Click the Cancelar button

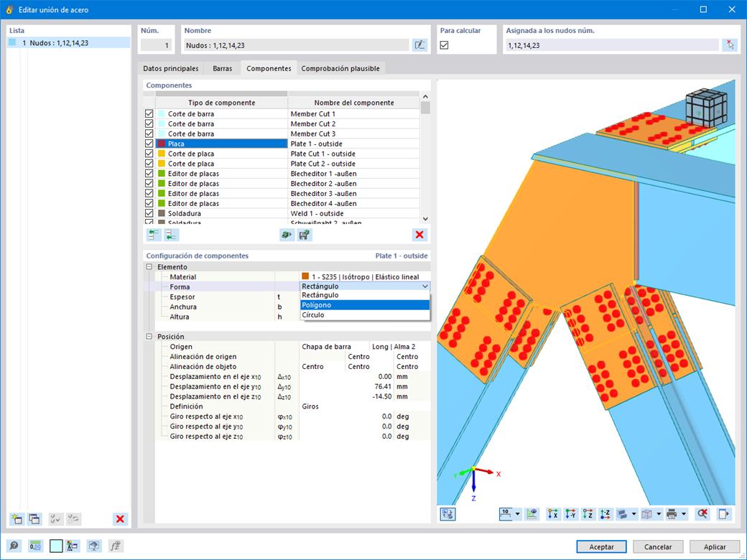[x=658, y=546]
